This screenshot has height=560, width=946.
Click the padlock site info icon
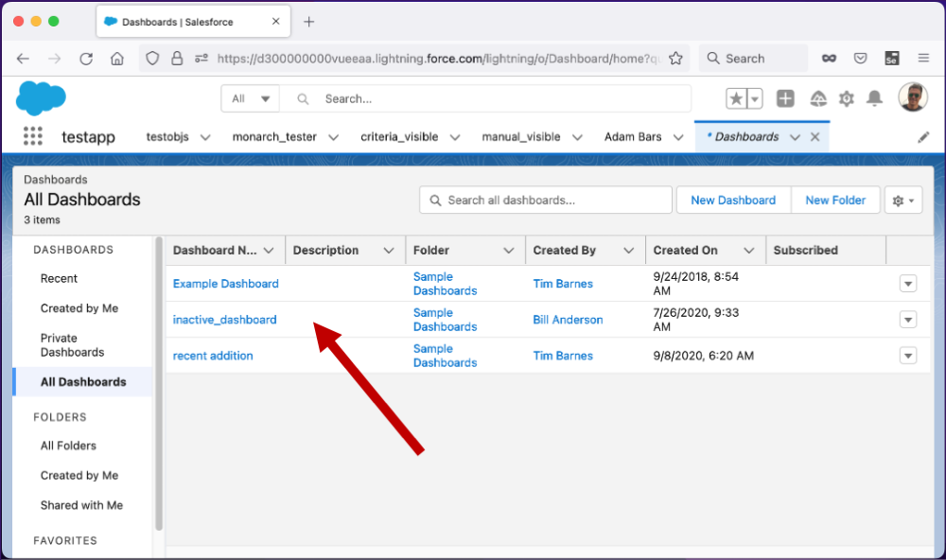[177, 59]
